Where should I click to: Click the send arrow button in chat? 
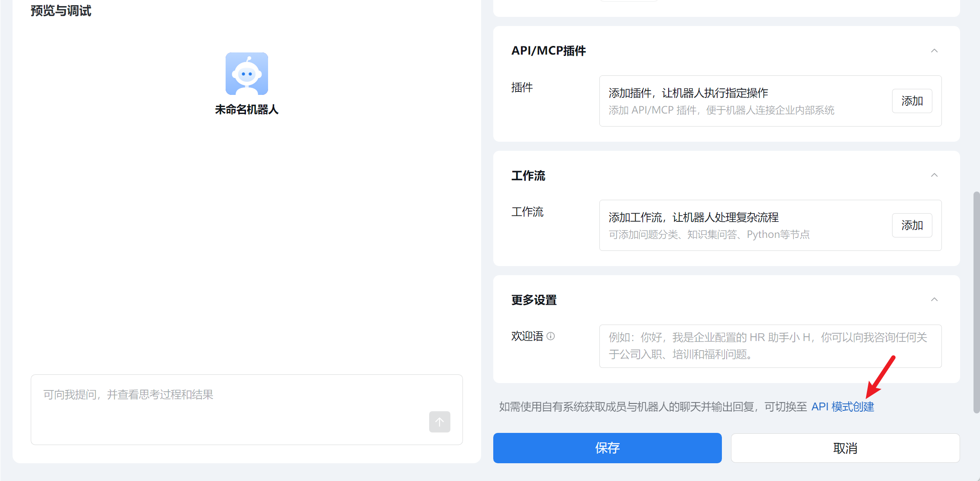click(439, 422)
